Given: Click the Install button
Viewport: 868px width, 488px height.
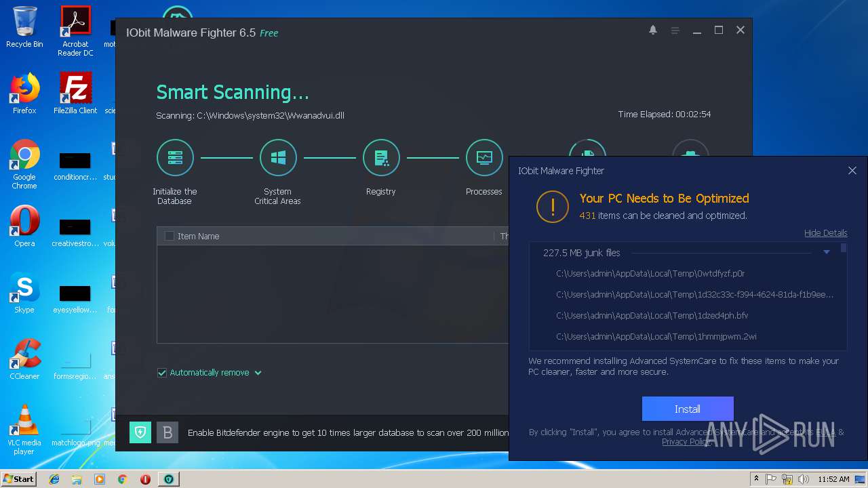Looking at the screenshot, I should coord(688,409).
